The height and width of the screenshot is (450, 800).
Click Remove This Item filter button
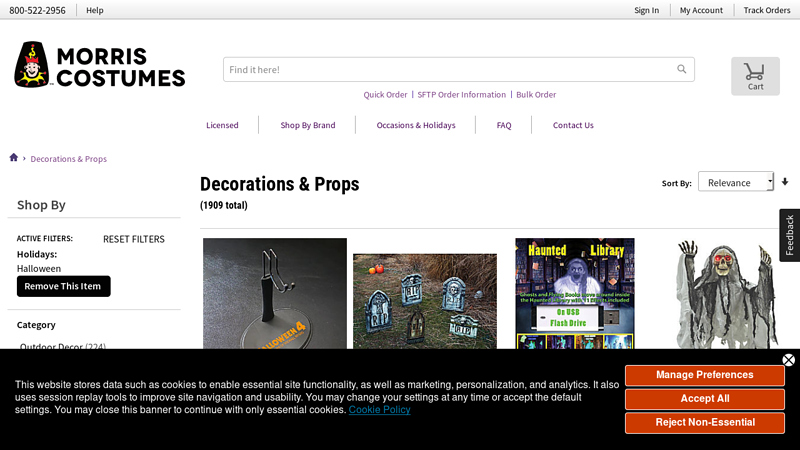63,286
